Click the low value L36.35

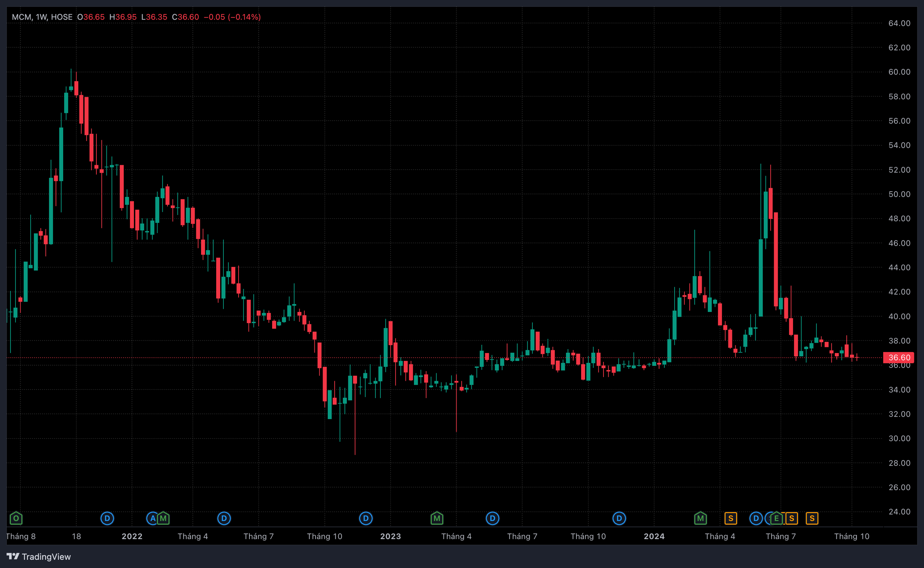pos(154,17)
